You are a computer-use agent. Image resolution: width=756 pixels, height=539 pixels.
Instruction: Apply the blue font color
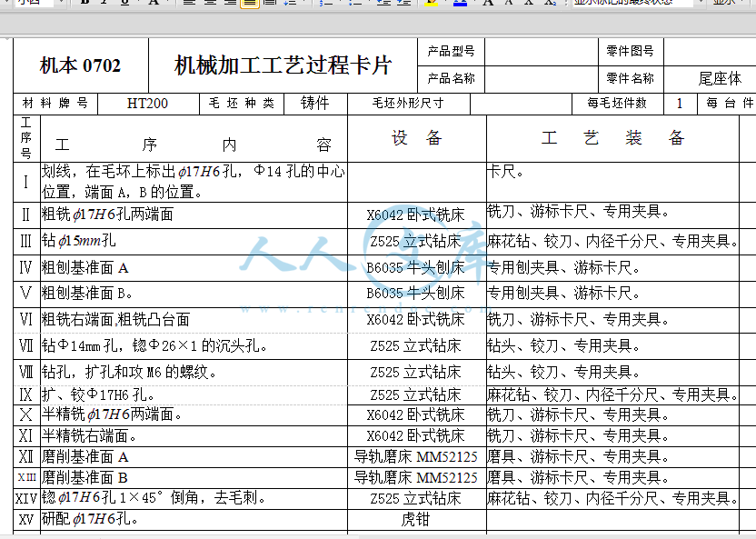coord(461,2)
